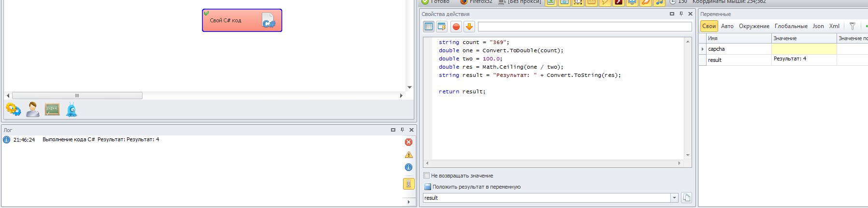Click the second window-edit icon in action properties toolbar
Screen dimensions: 868x208
point(441,27)
